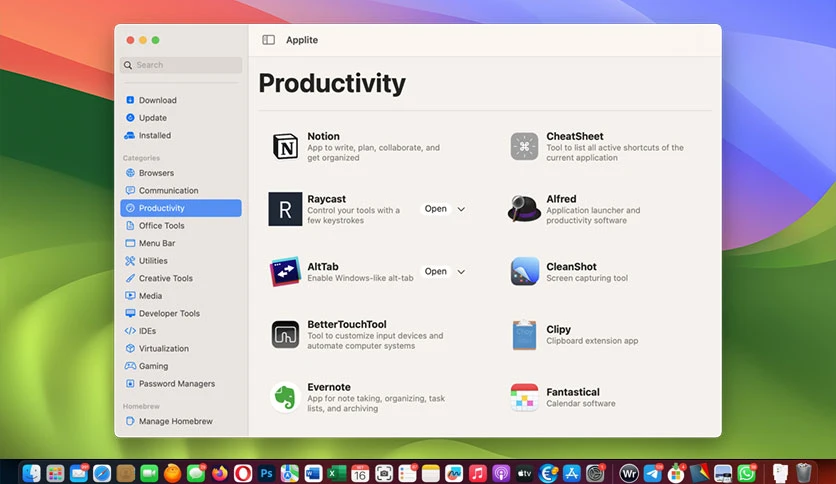Image resolution: width=836 pixels, height=484 pixels.
Task: Open Mail from the dock
Action: [x=78, y=473]
